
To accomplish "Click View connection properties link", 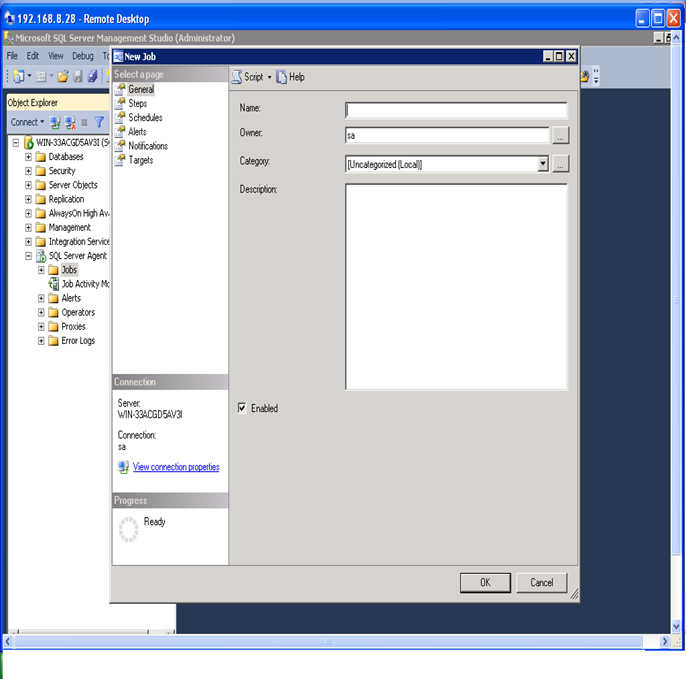I will point(176,467).
